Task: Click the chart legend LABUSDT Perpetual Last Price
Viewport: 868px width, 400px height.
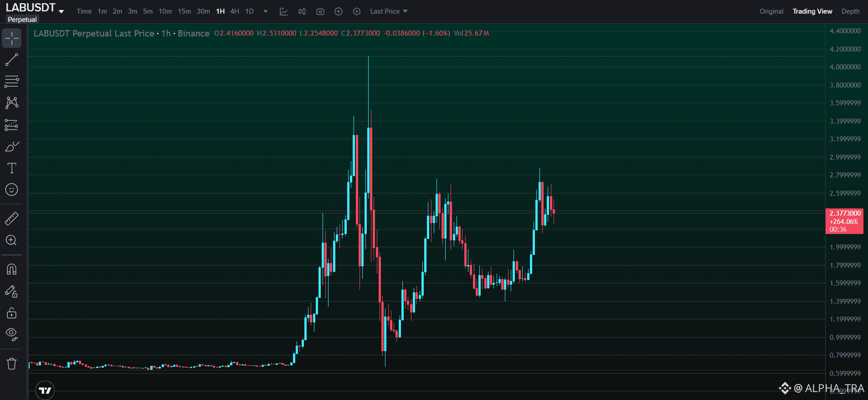Action: point(94,33)
